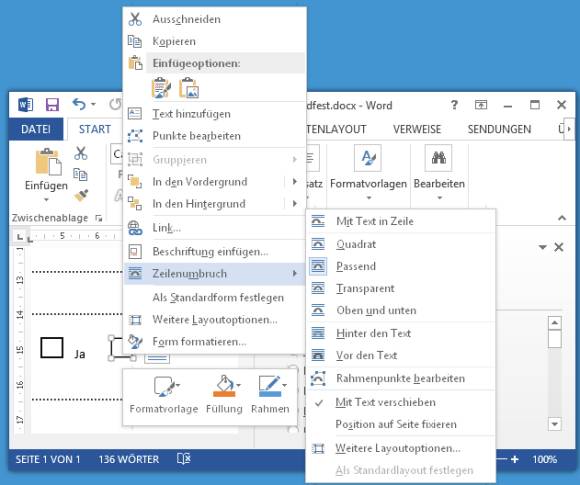Select the Ausschneiden scissors in context menu
Screen dimensions: 580x485
click(135, 19)
